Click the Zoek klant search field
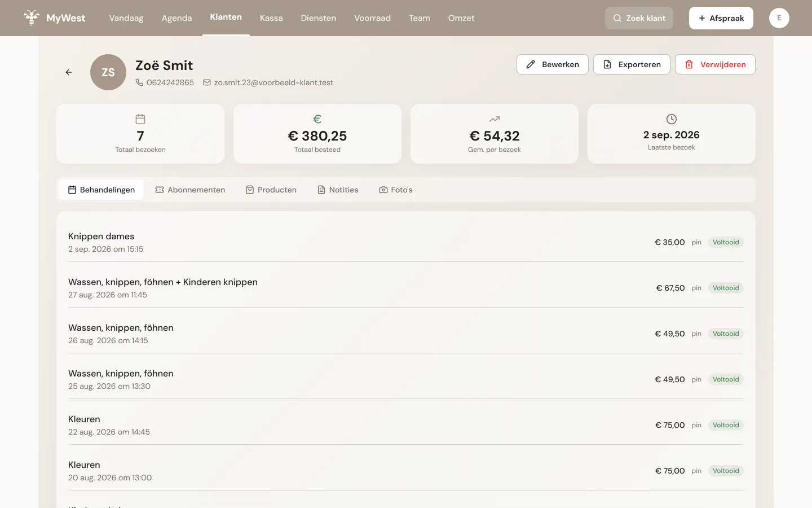This screenshot has height=508, width=812. (639, 18)
